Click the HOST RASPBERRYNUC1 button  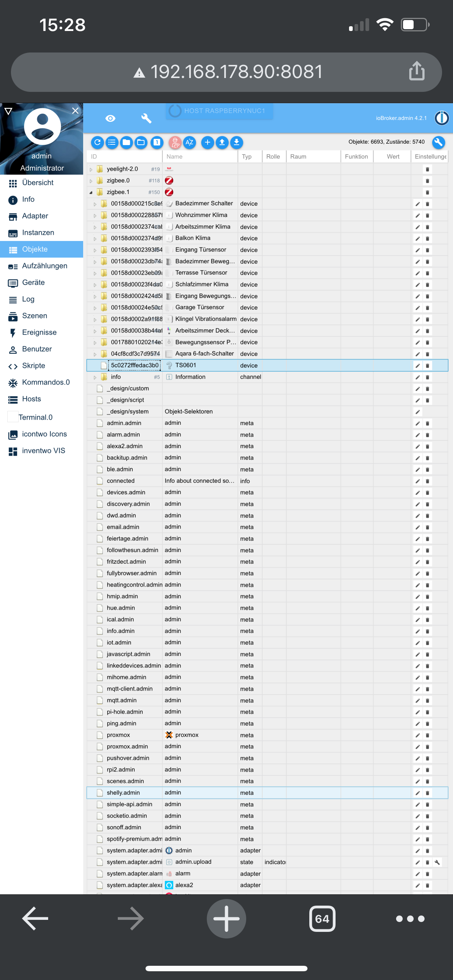coord(219,111)
